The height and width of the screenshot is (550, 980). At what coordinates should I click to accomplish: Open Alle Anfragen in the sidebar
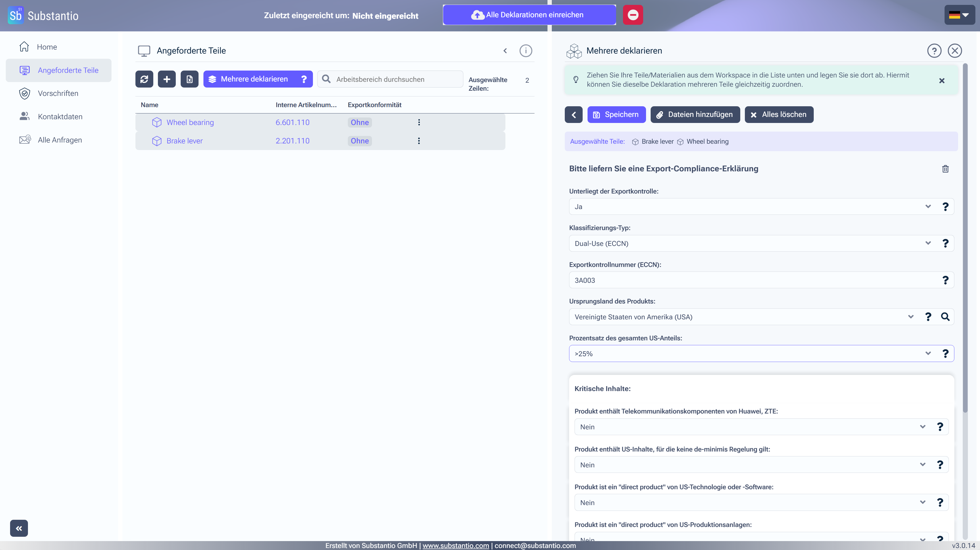(x=60, y=140)
